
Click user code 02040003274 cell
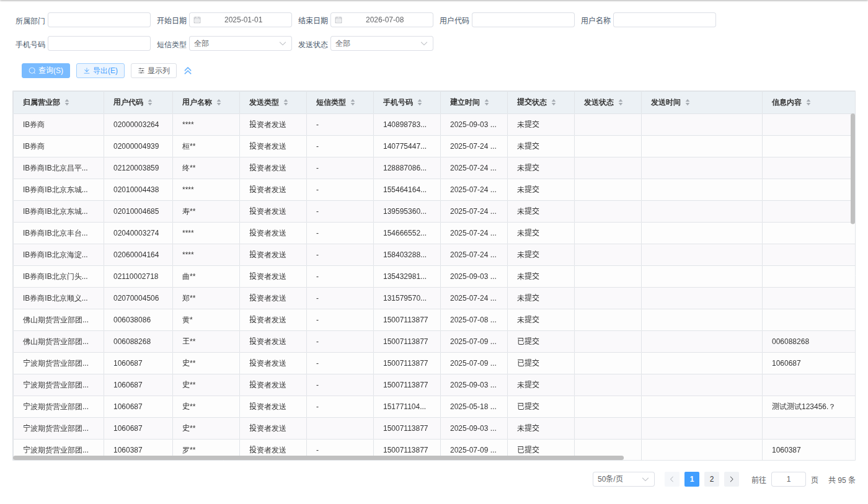click(x=138, y=233)
